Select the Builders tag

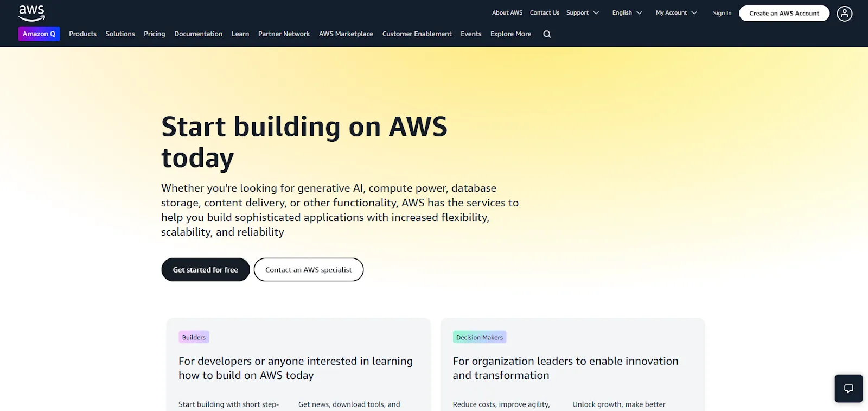[194, 337]
